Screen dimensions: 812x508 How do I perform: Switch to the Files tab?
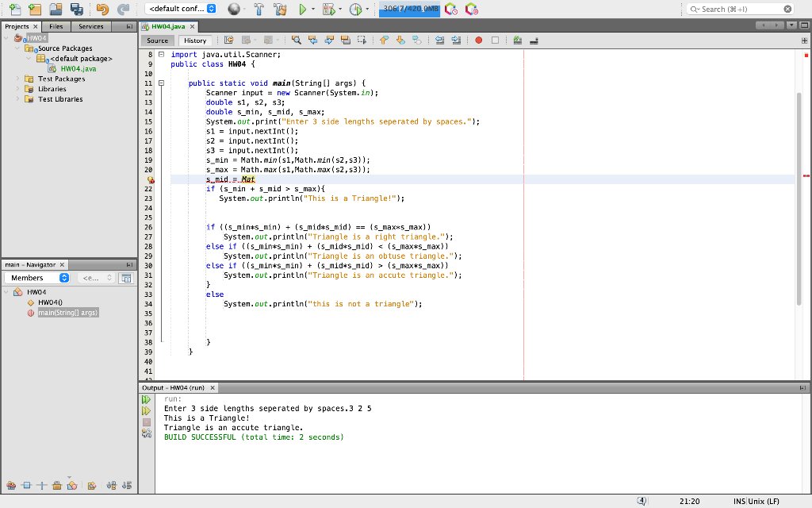(56, 26)
